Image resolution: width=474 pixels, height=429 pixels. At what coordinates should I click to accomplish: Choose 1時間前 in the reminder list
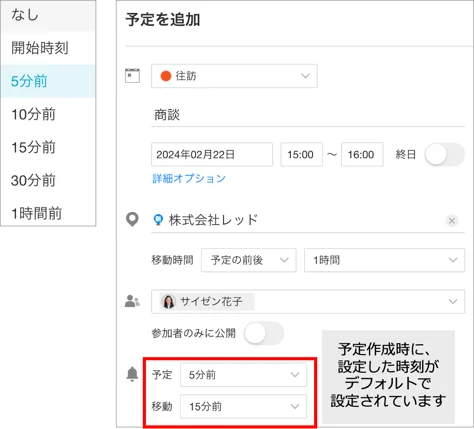(x=48, y=213)
